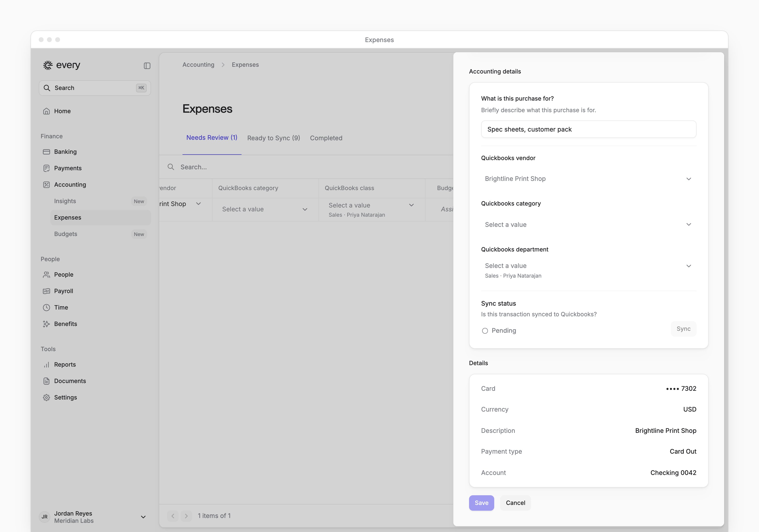Go to the previous page arrow
The width and height of the screenshot is (759, 532).
[x=173, y=516]
